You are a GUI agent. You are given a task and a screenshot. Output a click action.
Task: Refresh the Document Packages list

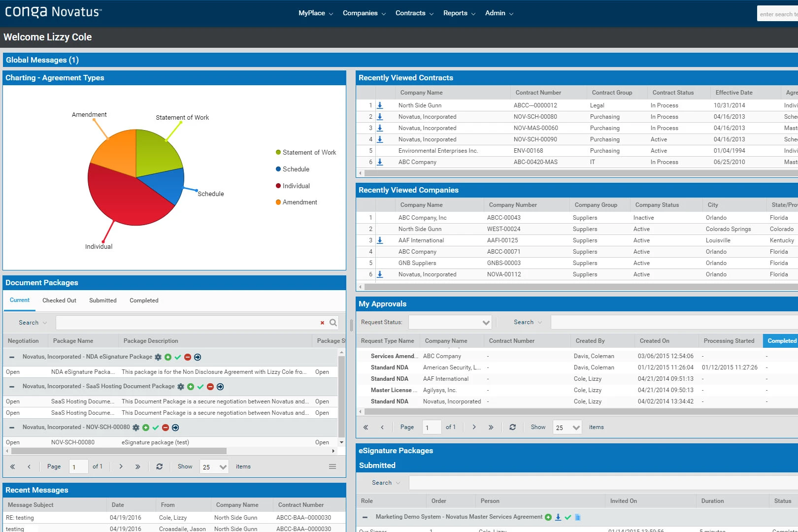point(160,466)
